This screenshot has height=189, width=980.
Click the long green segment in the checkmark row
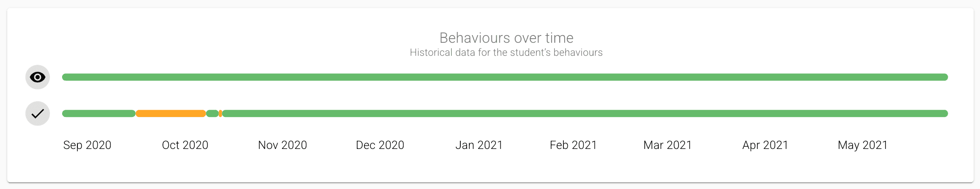(x=585, y=113)
